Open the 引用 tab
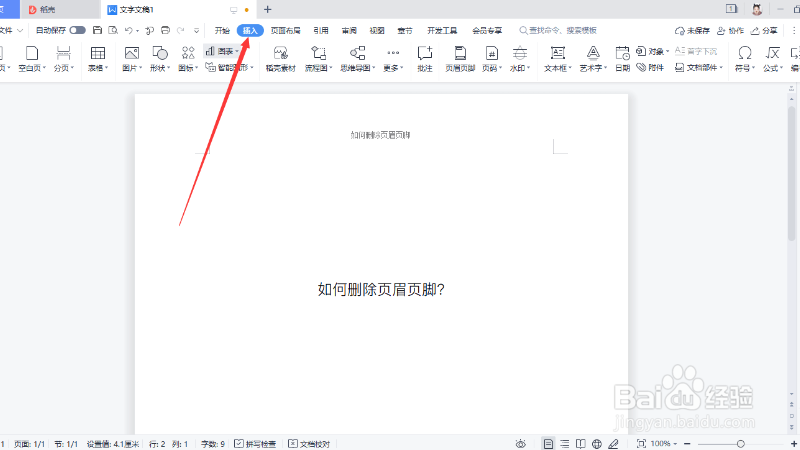This screenshot has height=450, width=800. 321,31
